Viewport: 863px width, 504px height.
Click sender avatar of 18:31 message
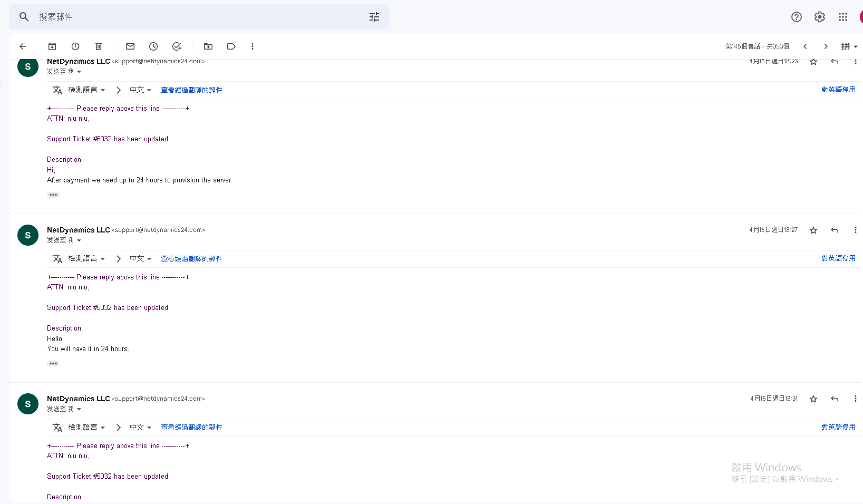[28, 404]
